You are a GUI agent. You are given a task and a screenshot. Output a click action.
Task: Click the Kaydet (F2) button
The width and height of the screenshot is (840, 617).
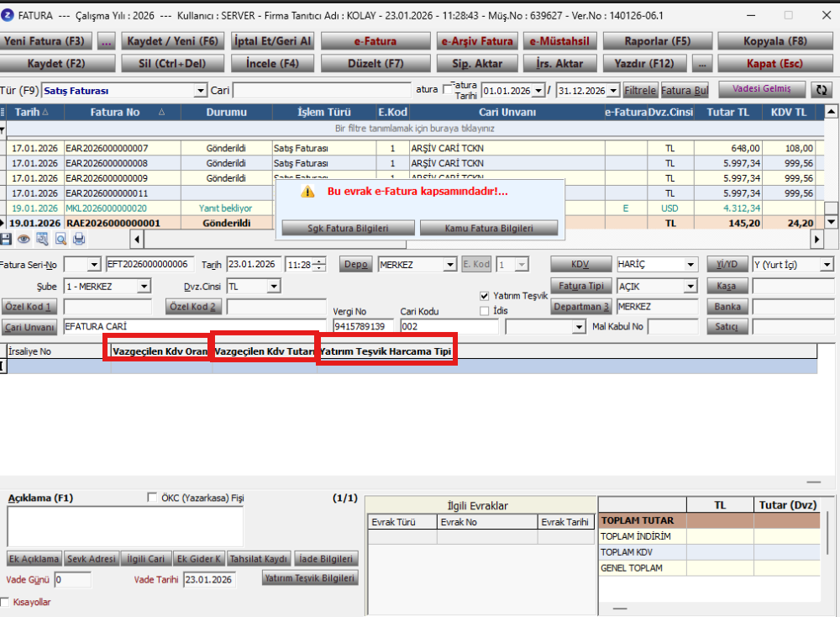[57, 64]
